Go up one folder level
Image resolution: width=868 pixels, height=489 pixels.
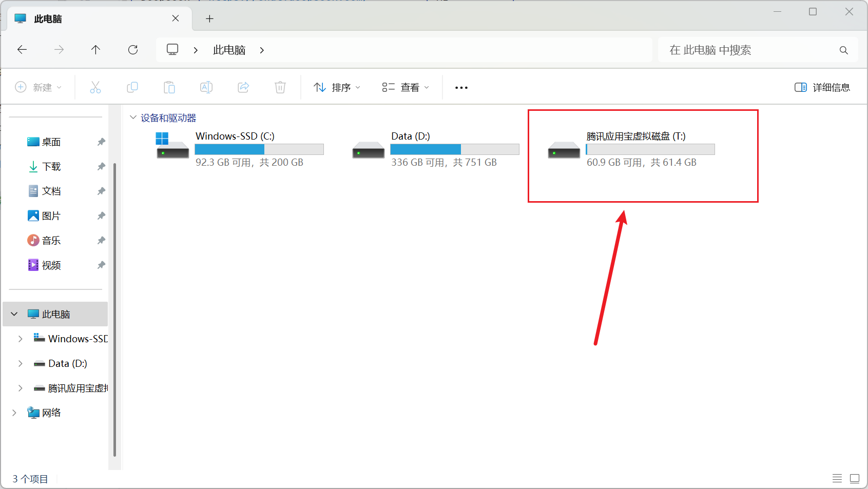tap(95, 50)
